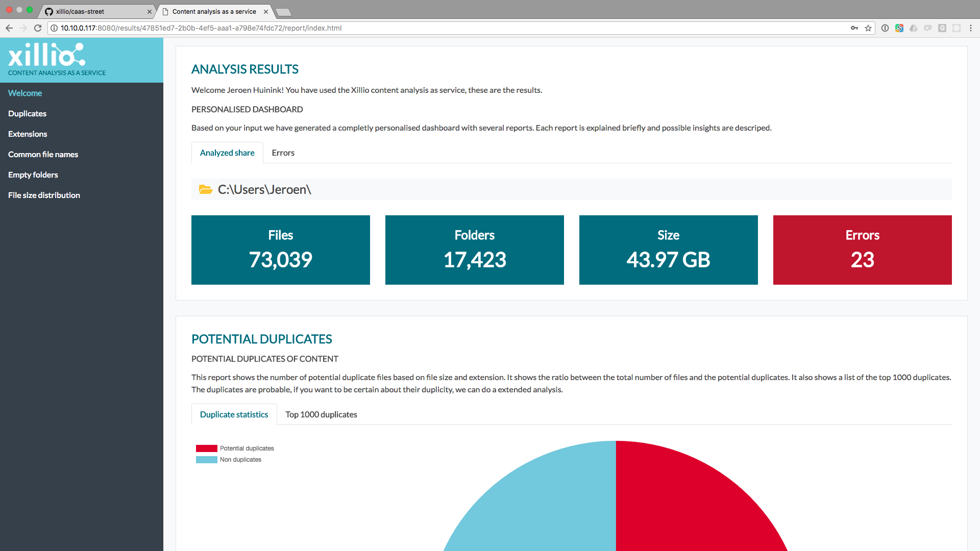Open the Extensions sidebar link

coord(28,134)
